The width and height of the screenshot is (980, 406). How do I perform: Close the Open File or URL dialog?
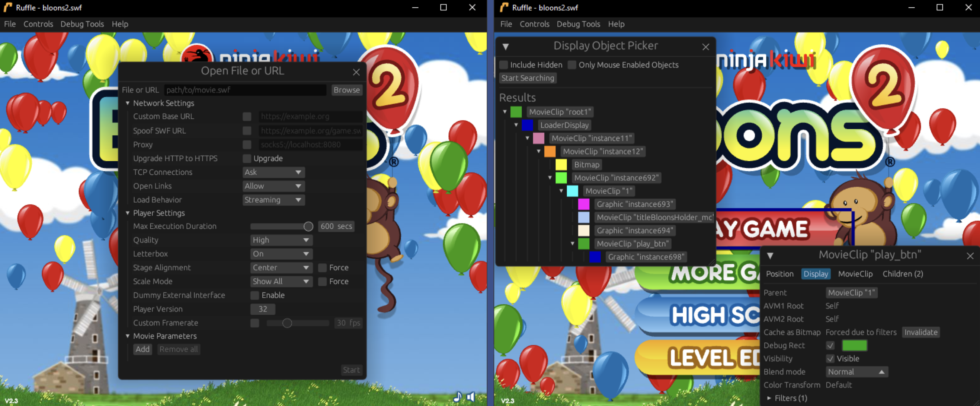(x=356, y=72)
